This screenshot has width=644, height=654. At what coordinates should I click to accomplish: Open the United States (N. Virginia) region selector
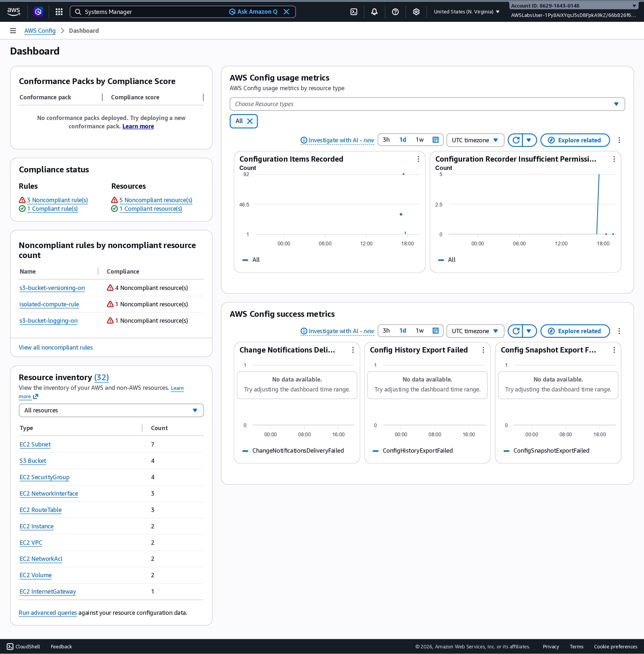tap(467, 12)
